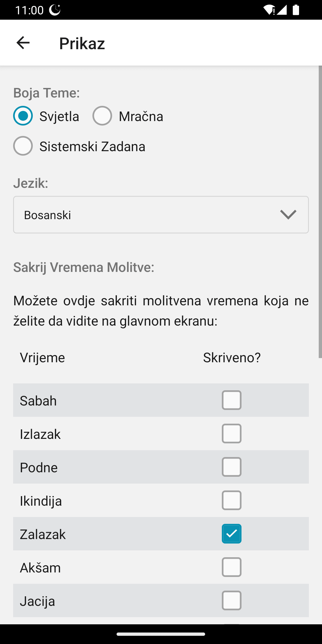Enable hiding for Ikindija
The height and width of the screenshot is (644, 322).
pos(231,500)
